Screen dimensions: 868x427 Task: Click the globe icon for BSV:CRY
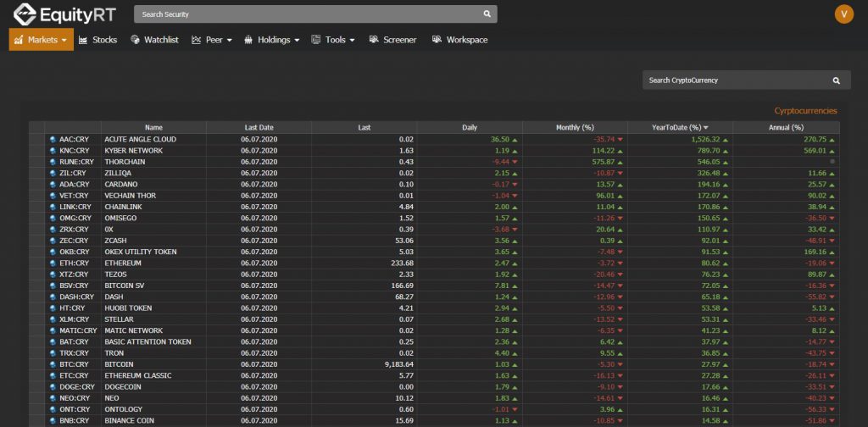tap(53, 286)
